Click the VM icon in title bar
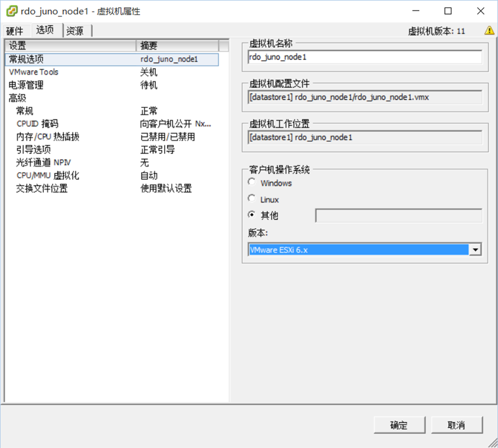498x448 pixels. point(12,11)
